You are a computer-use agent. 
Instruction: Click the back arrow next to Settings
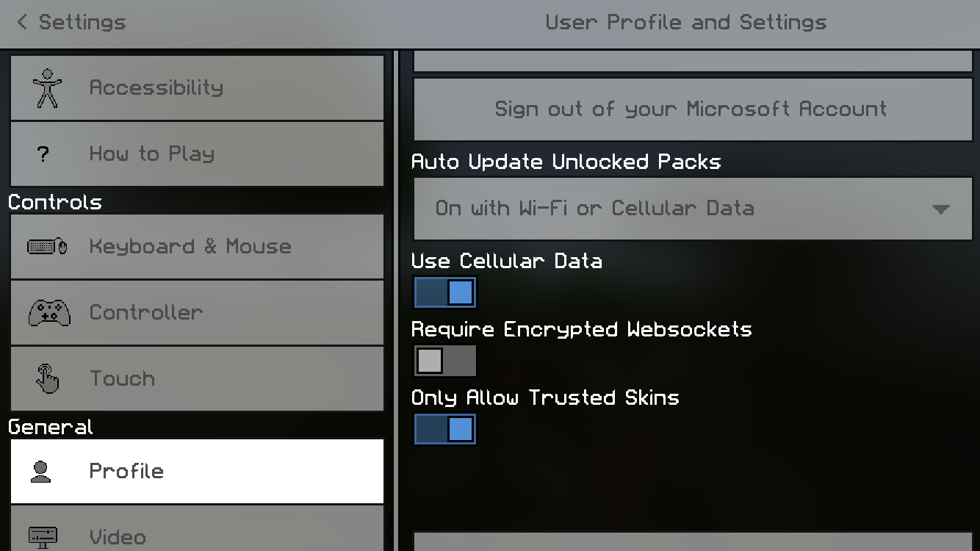click(x=22, y=22)
